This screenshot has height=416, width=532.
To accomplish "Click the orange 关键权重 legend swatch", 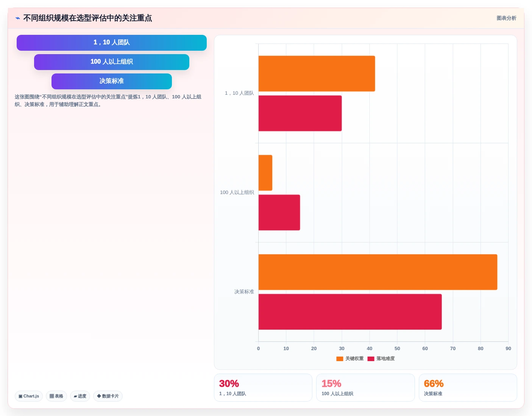I will 340,359.
